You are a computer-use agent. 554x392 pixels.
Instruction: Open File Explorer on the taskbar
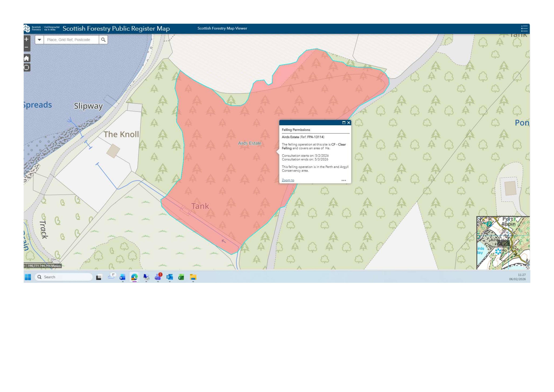click(x=193, y=277)
